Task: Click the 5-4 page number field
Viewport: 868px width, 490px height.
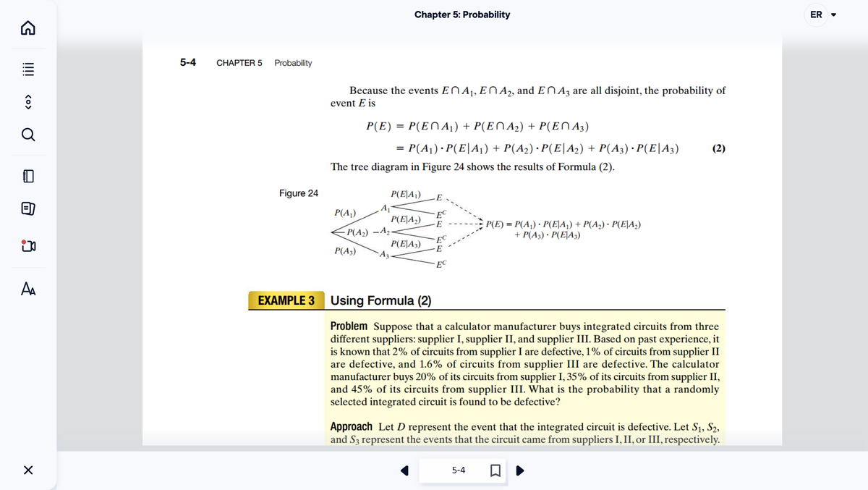Action: (x=458, y=470)
